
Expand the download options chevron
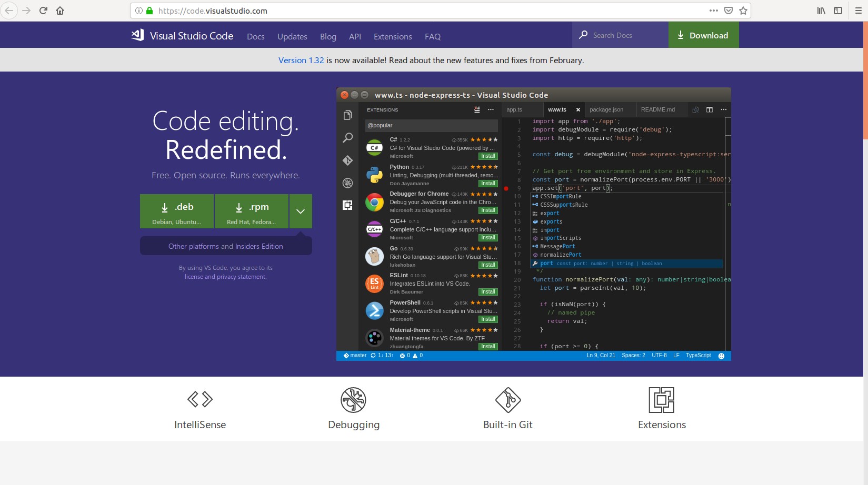click(301, 211)
